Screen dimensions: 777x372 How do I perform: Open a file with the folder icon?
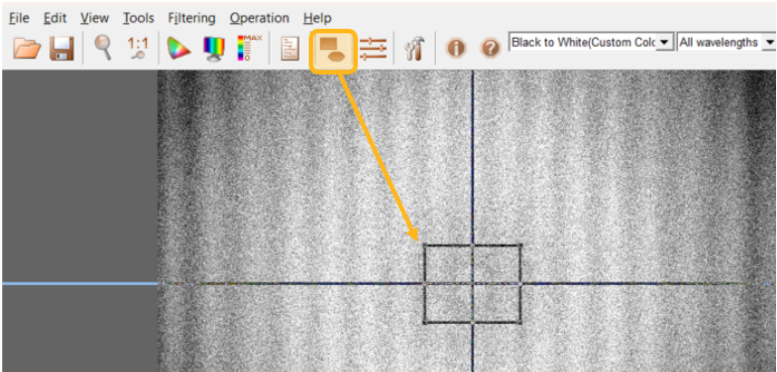27,49
